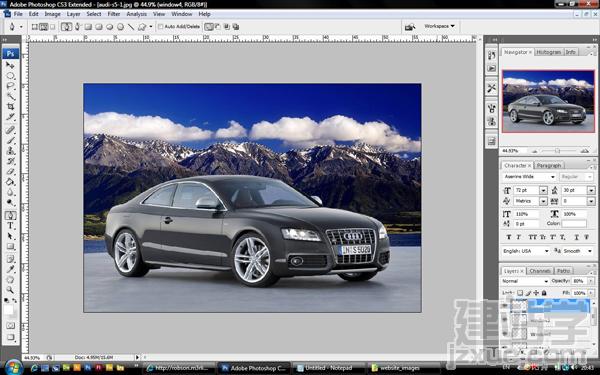
Task: Enable the Auto Add/Delete checkbox
Action: (161, 26)
